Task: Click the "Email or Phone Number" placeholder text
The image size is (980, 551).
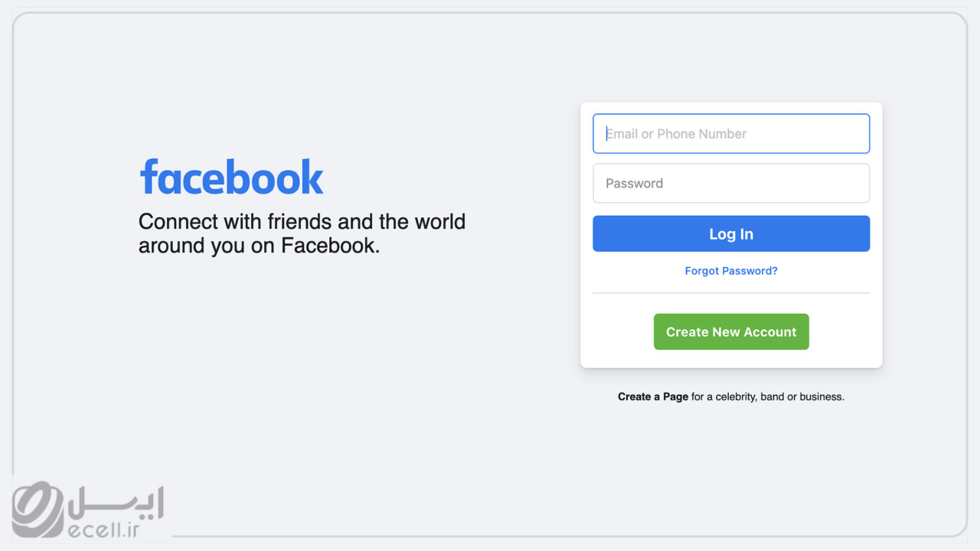Action: tap(677, 134)
